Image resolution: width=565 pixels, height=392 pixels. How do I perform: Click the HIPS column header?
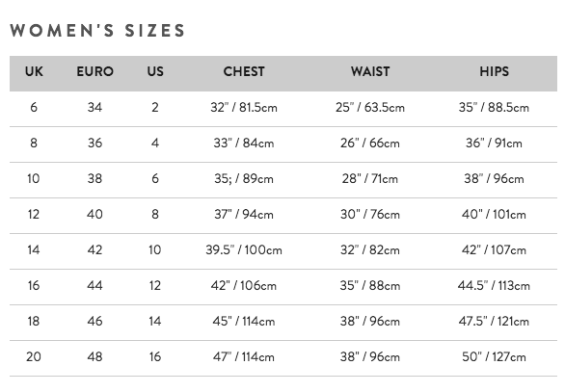[494, 71]
